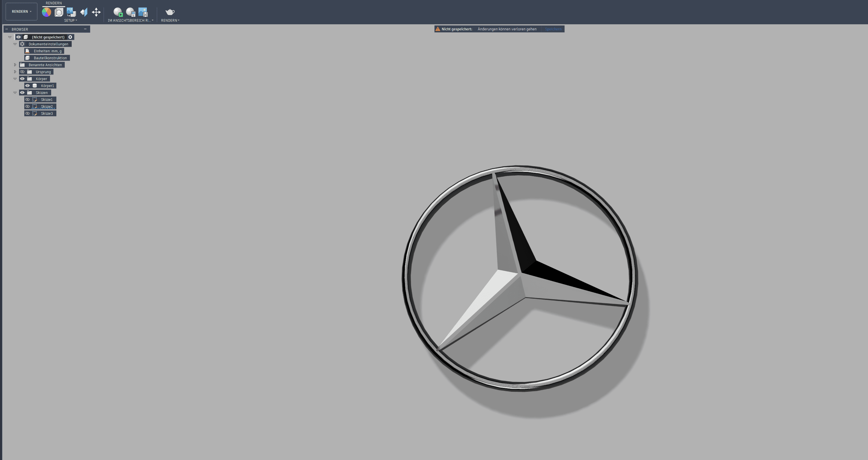Open the SETUP panel dropdown
This screenshot has height=460, width=868.
pos(71,21)
